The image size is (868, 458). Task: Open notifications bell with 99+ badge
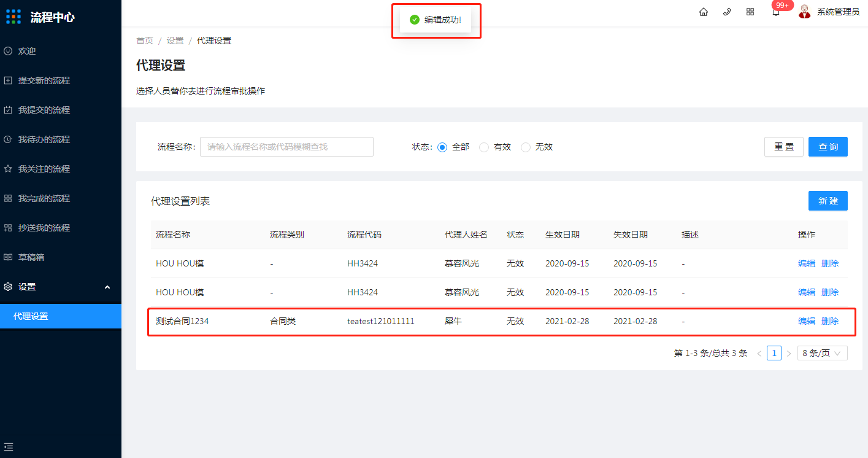[776, 12]
